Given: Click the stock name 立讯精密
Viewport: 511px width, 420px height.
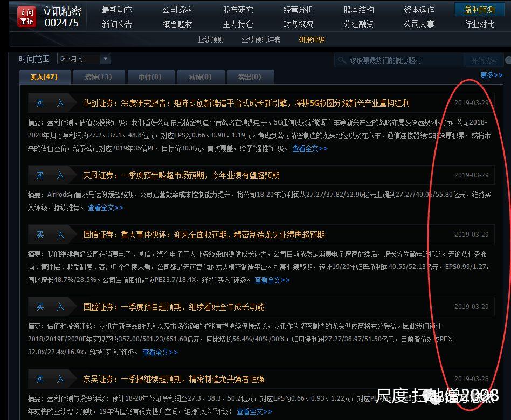Looking at the screenshot, I should tap(61, 11).
